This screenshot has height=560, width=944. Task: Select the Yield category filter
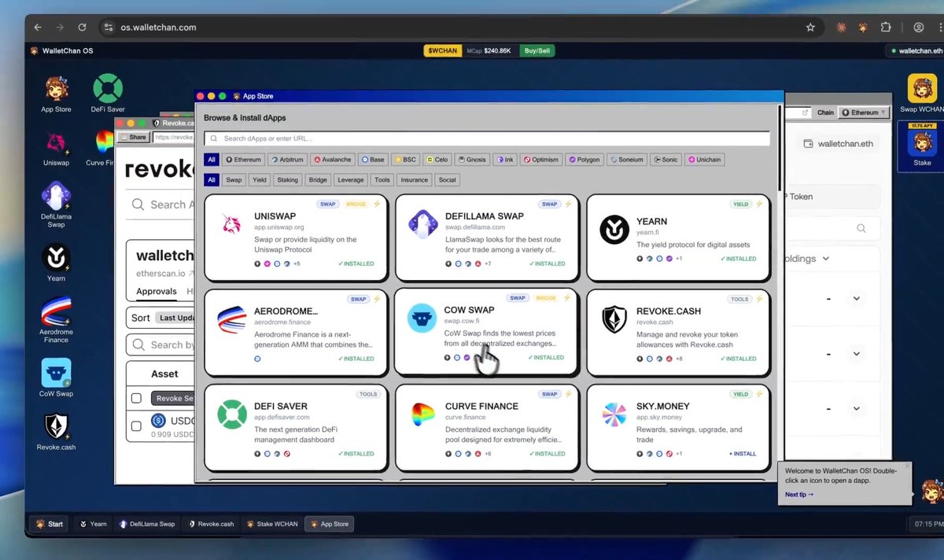[x=260, y=180]
